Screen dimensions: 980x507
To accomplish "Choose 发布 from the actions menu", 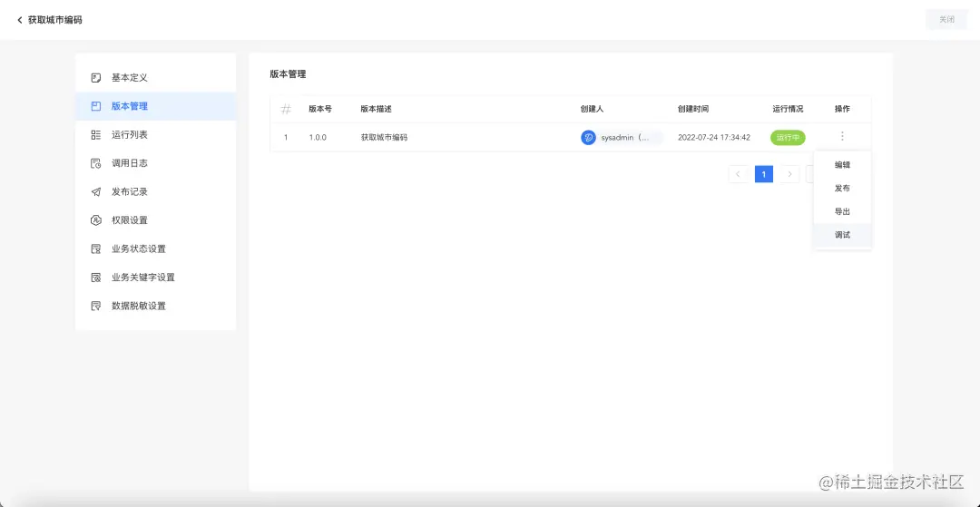I will 842,189.
